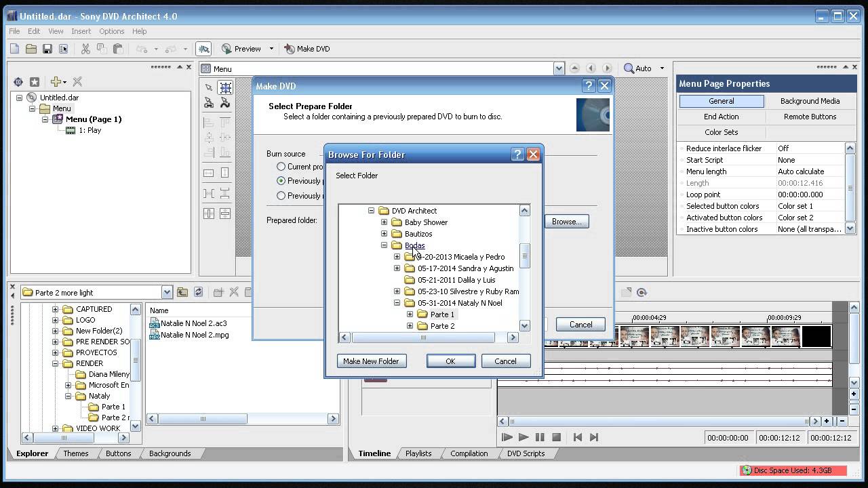Click the Help question icon in Make DVD title bar
Screen dimensions: 868x488
click(x=589, y=86)
